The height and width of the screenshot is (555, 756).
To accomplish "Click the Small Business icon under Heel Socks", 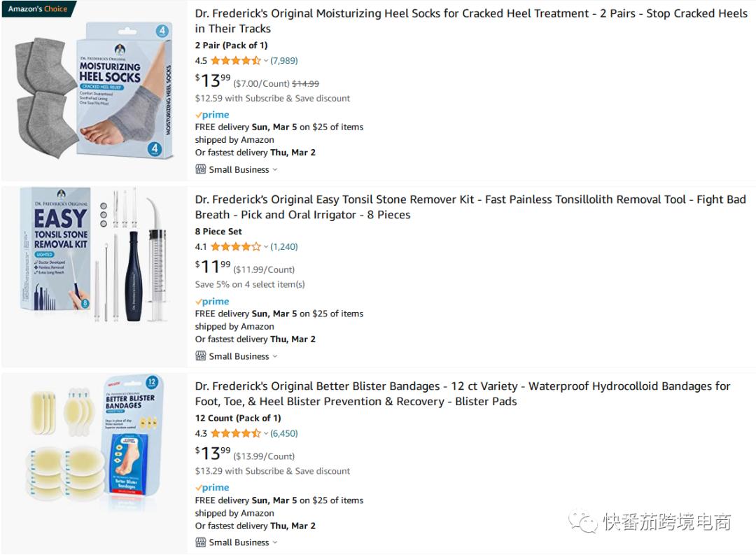I will 201,169.
